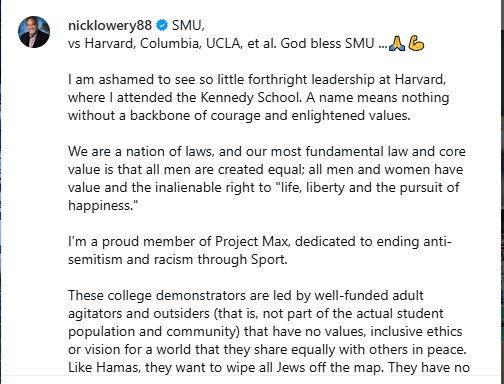Click the "Project Max" text
Viewport: 504px width, 384px height.
click(252, 242)
